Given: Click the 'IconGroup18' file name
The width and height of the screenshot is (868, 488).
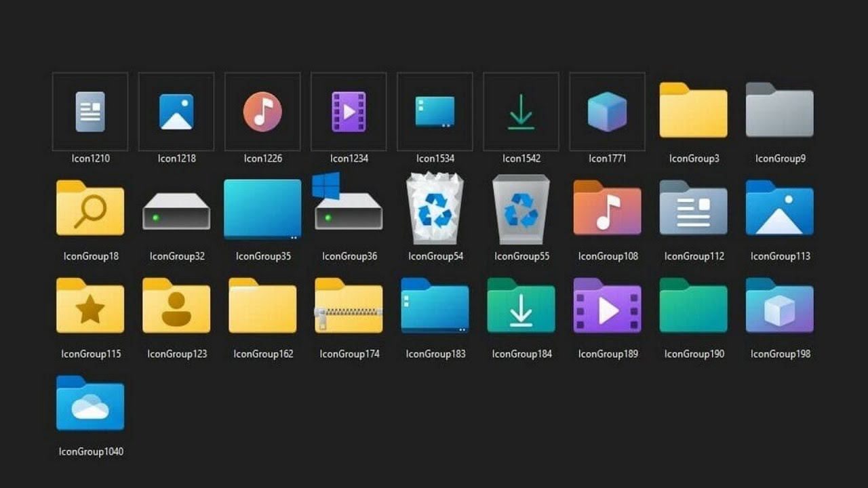Looking at the screenshot, I should (x=90, y=256).
